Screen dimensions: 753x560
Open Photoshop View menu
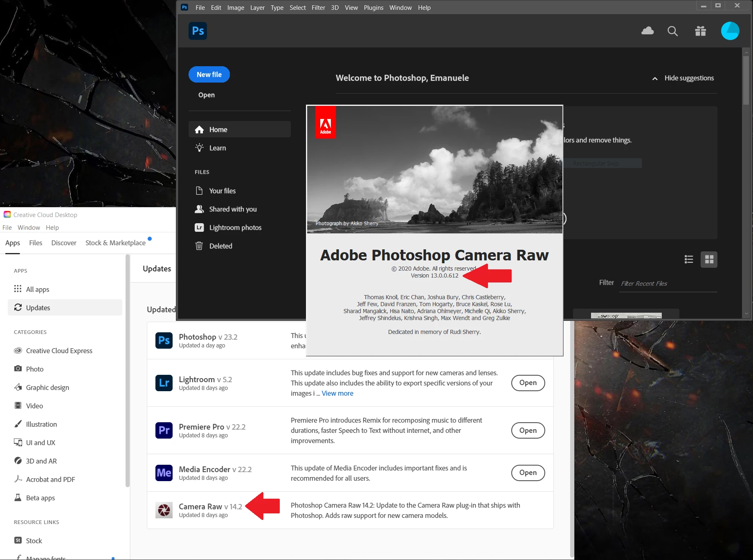351,8
